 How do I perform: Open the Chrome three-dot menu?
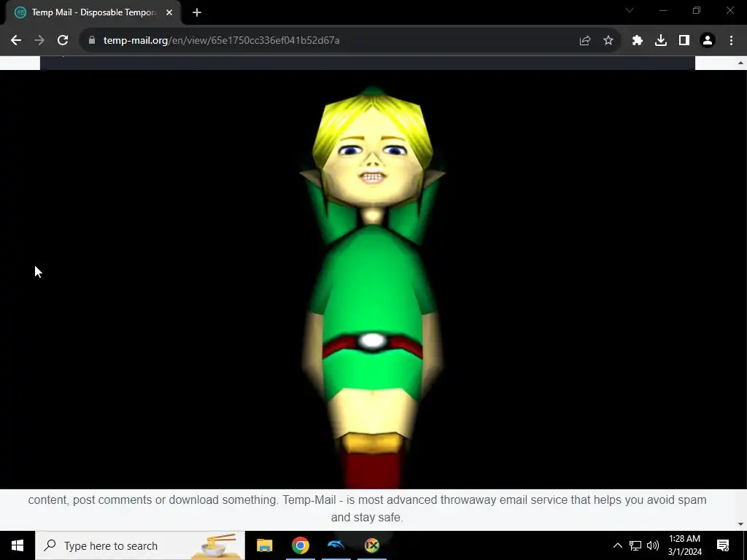[x=731, y=41]
